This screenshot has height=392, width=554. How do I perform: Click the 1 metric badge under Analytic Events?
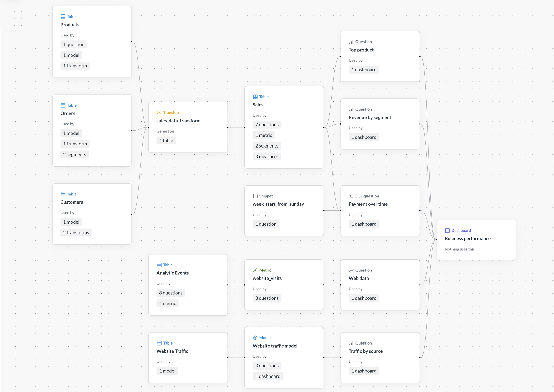point(167,303)
